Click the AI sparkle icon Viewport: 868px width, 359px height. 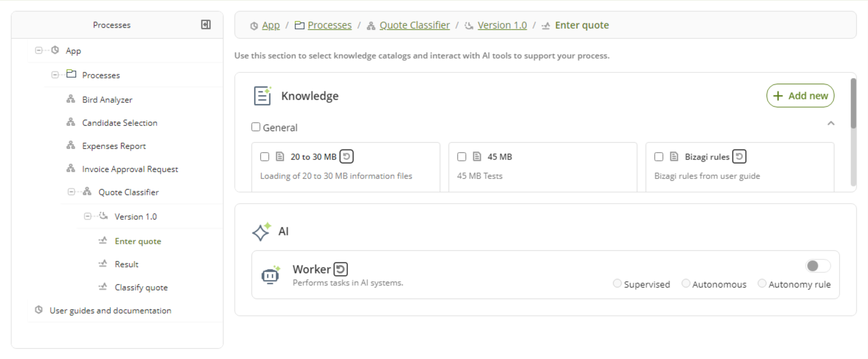[261, 232]
